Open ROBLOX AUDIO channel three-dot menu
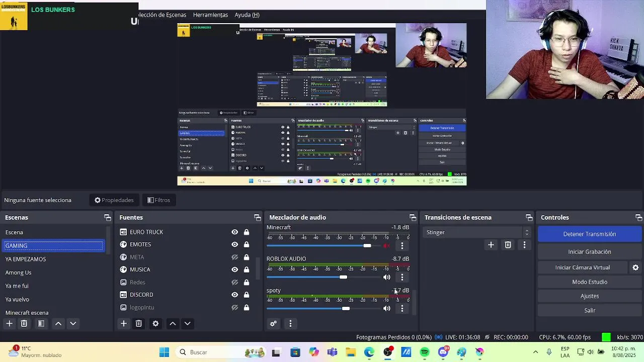This screenshot has height=362, width=644. (402, 278)
